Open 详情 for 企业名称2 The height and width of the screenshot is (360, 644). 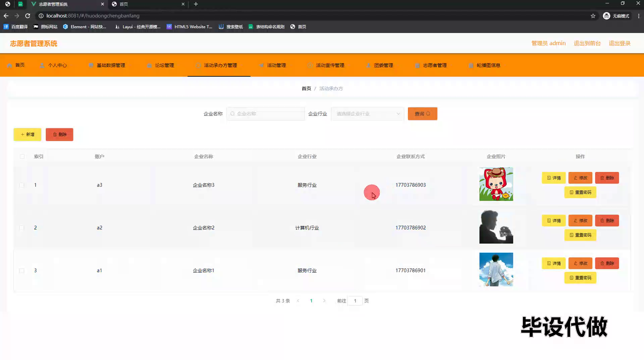pos(554,221)
